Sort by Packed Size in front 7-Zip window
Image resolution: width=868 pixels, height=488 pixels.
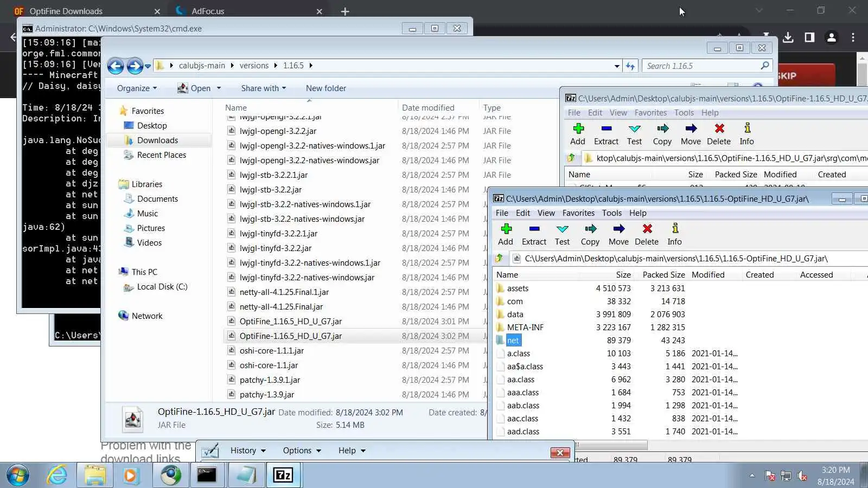click(x=663, y=275)
